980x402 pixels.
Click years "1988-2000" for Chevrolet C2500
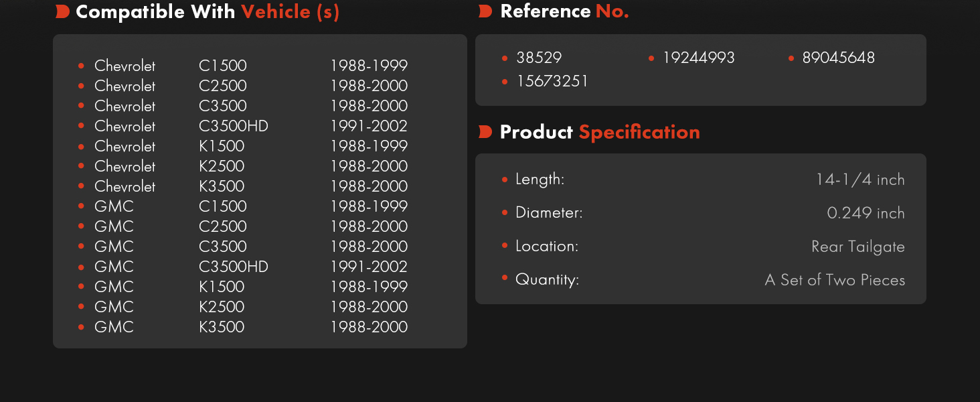[369, 86]
